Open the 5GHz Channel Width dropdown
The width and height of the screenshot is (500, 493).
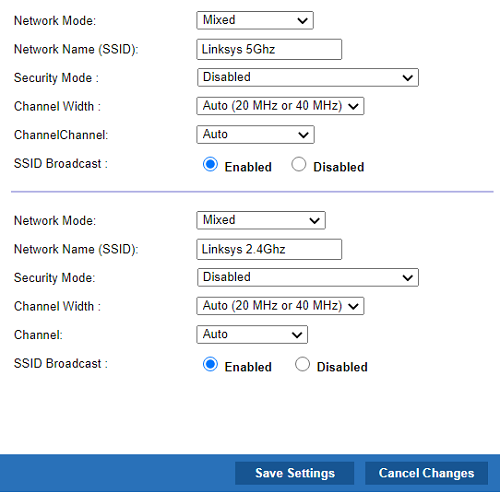[280, 106]
